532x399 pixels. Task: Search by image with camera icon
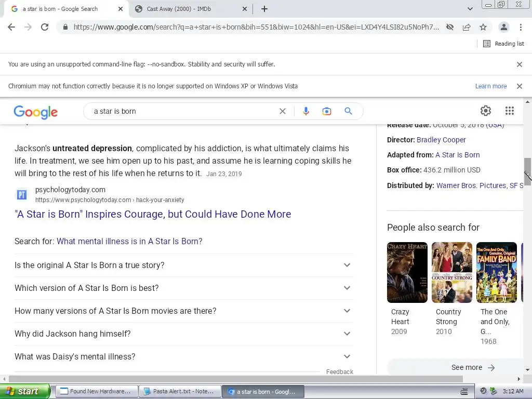[x=326, y=111]
